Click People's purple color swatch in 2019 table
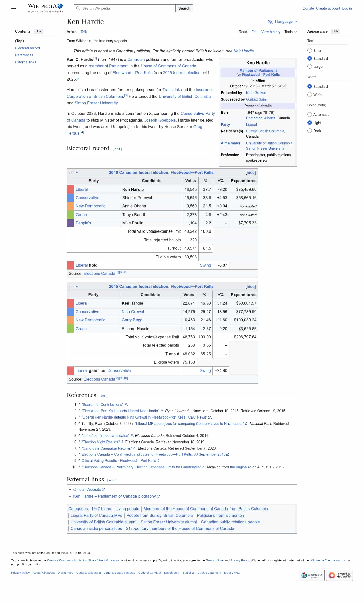 [x=70, y=223]
